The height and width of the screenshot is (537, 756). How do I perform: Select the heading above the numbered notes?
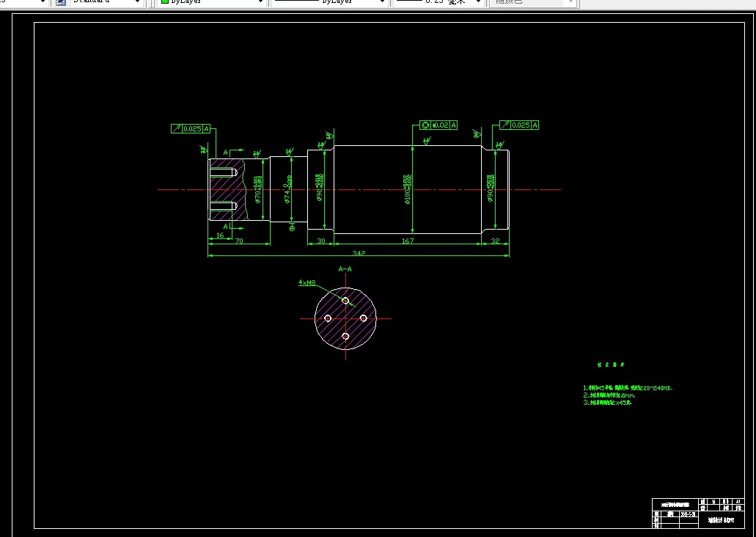pos(611,365)
